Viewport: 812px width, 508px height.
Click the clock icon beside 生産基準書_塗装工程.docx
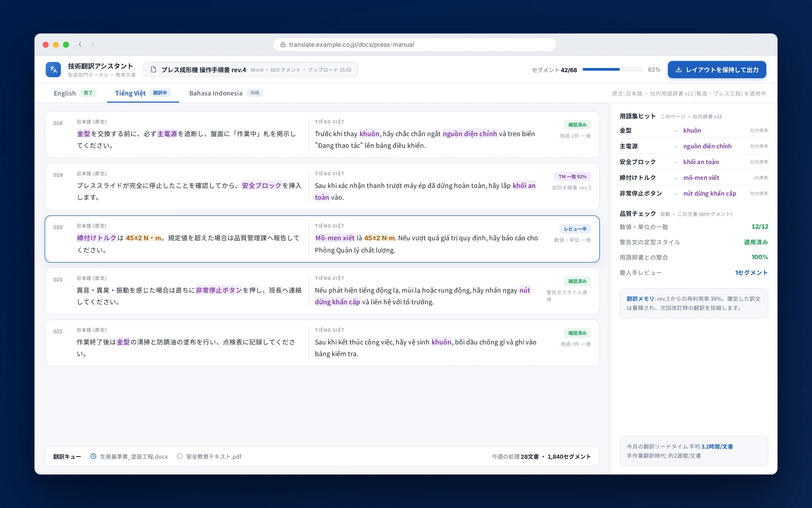click(x=94, y=456)
